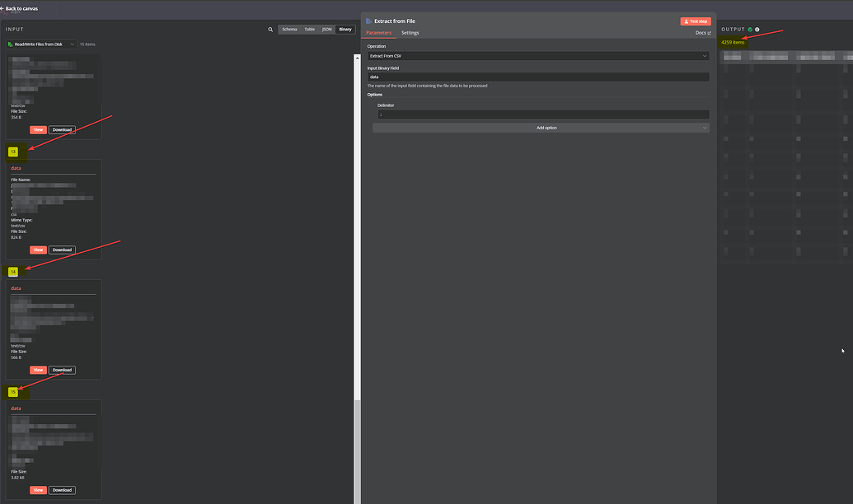This screenshot has width=853, height=504.
Task: Open the input search magnifier icon
Action: (270, 30)
